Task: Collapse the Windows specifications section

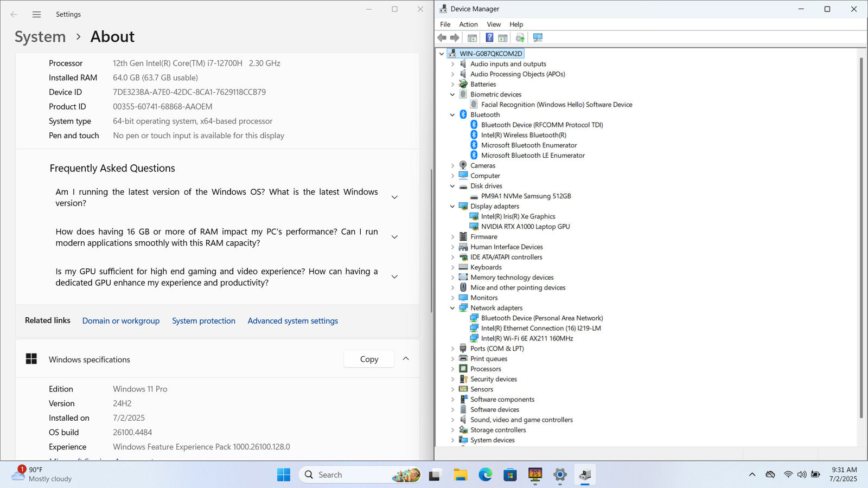Action: pos(406,359)
